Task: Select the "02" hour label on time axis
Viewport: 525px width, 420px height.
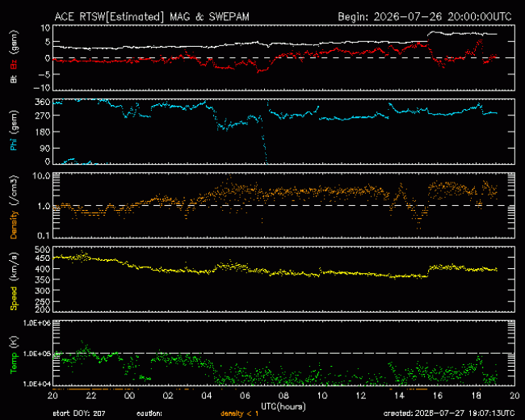Action: 168,396
